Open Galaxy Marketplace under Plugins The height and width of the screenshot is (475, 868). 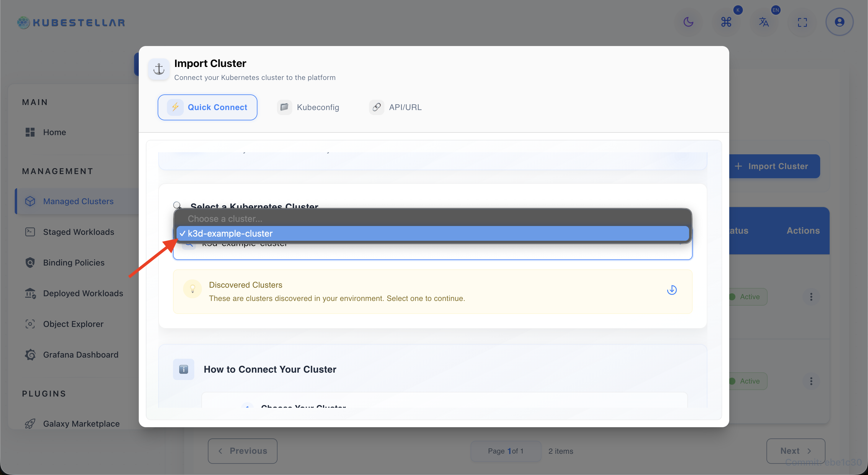click(x=81, y=423)
